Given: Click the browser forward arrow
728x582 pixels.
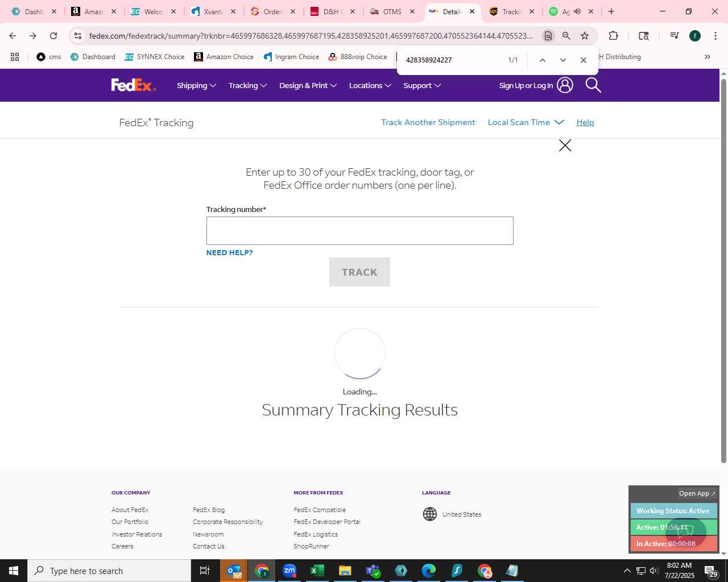Looking at the screenshot, I should (33, 36).
